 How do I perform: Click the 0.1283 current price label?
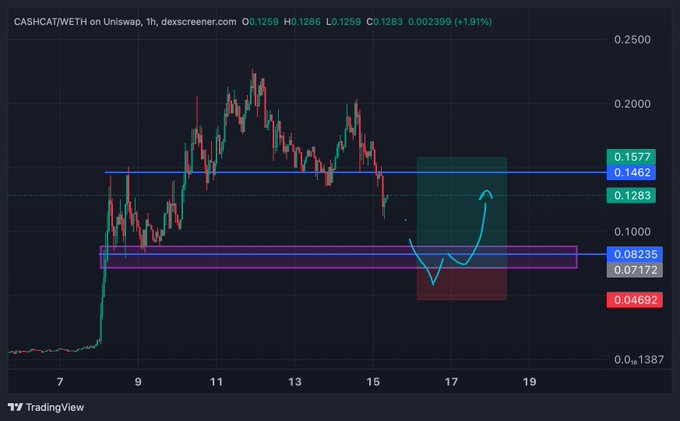pyautogui.click(x=631, y=196)
